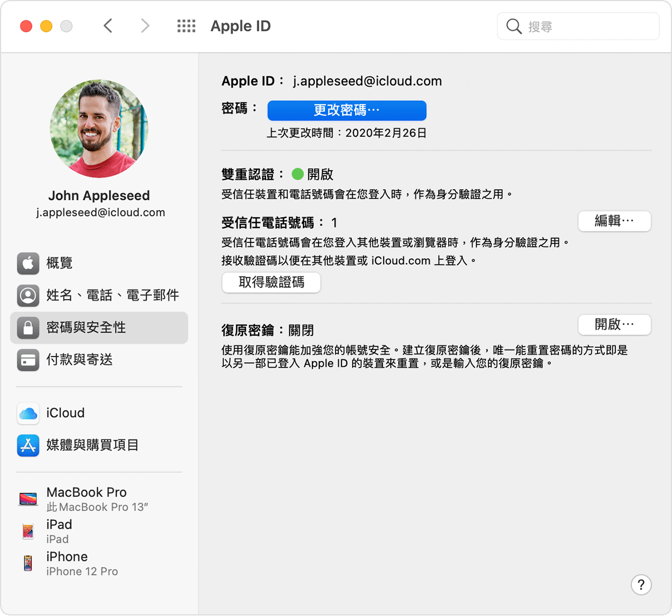Click the person icon for 姓名、電話、電子郵件

pos(28,295)
